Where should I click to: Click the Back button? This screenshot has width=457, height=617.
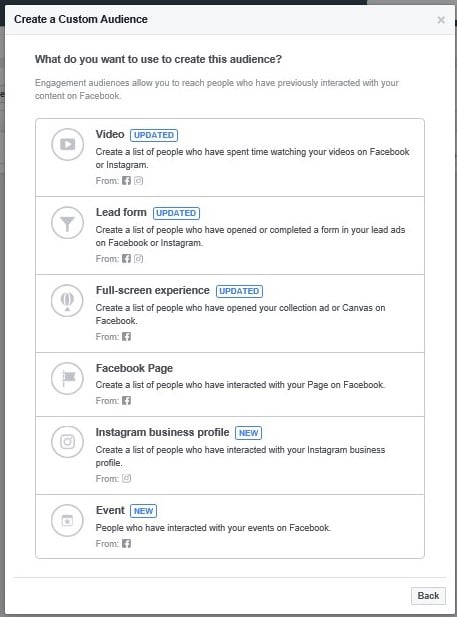428,596
